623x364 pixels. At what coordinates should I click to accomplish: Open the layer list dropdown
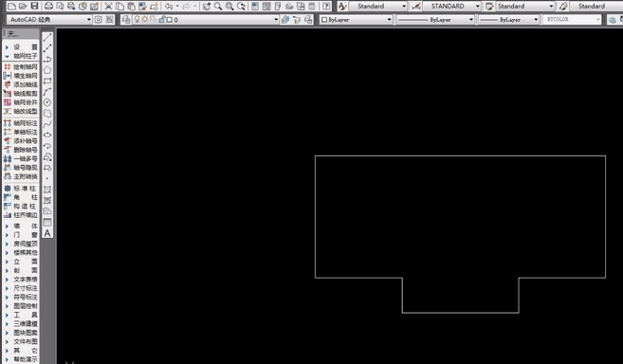[x=206, y=19]
